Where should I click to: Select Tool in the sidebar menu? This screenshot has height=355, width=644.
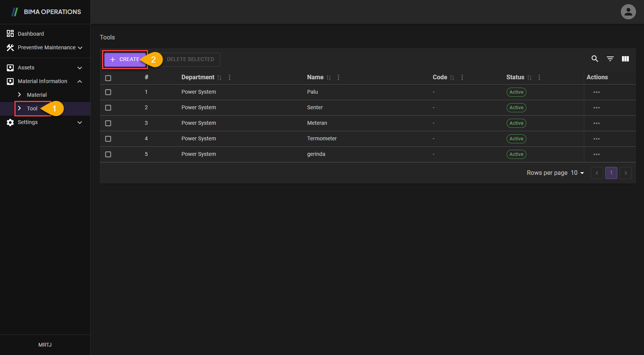coord(32,108)
